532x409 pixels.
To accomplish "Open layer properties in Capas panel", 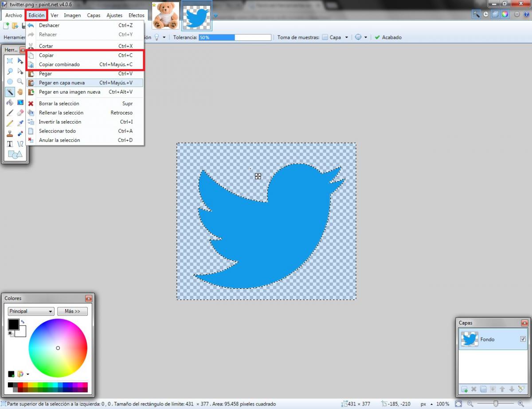I will tap(521, 389).
